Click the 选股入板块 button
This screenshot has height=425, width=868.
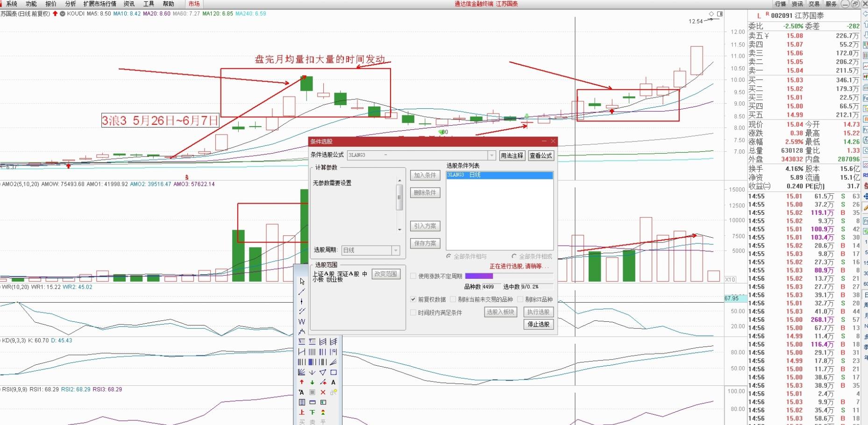tap(500, 312)
